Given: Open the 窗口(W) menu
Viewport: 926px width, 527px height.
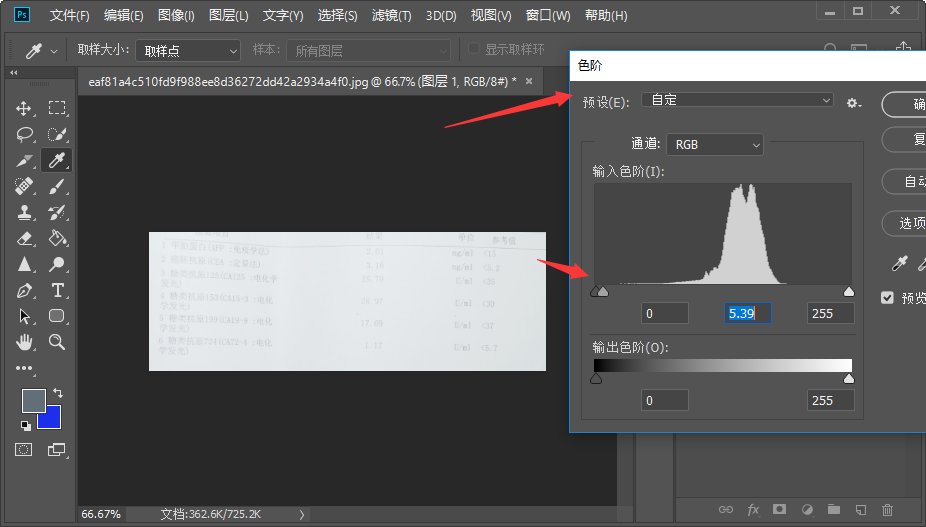Looking at the screenshot, I should coord(548,15).
